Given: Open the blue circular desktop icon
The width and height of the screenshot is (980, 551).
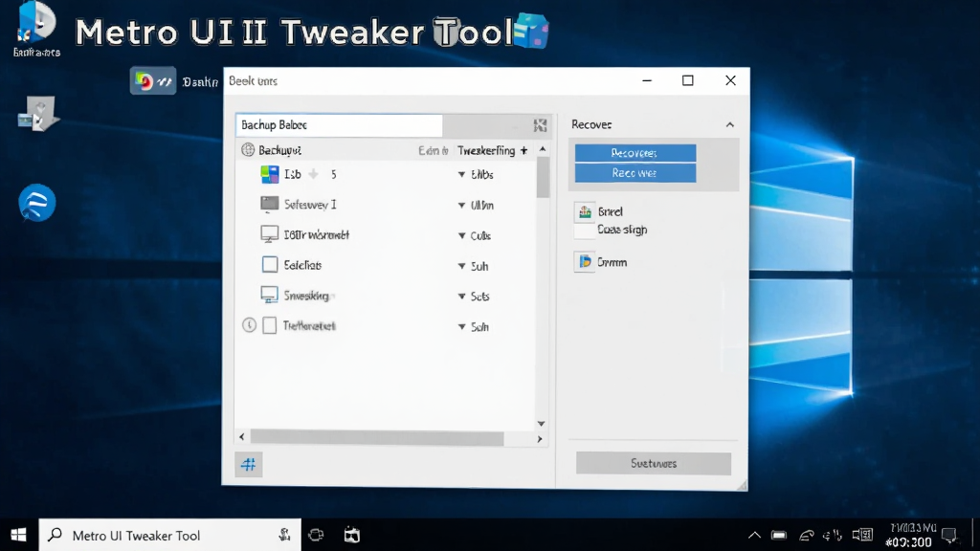Looking at the screenshot, I should click(37, 203).
